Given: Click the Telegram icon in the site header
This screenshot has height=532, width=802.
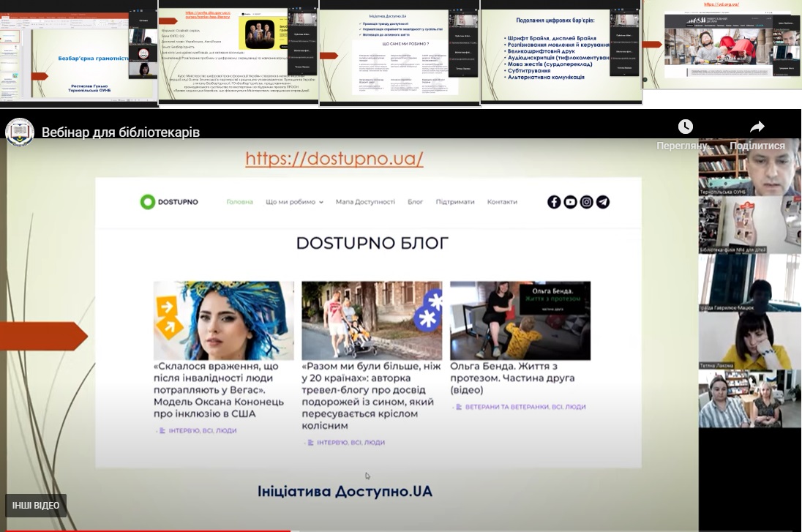Looking at the screenshot, I should 603,202.
